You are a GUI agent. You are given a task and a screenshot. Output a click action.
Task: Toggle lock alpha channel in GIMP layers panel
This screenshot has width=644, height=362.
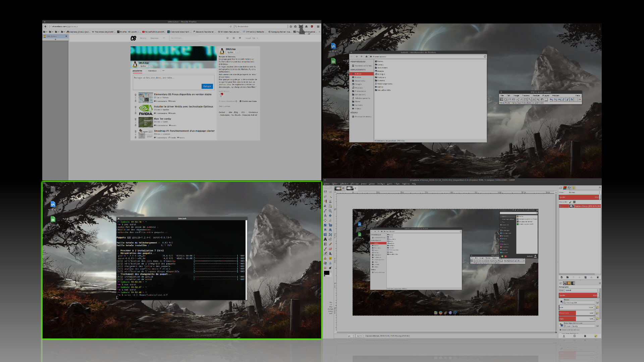(x=574, y=202)
